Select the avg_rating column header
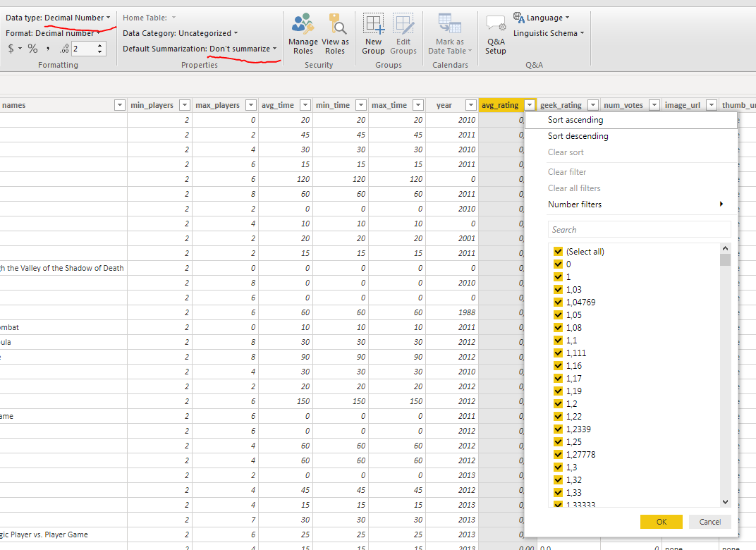This screenshot has width=756, height=550. point(500,105)
